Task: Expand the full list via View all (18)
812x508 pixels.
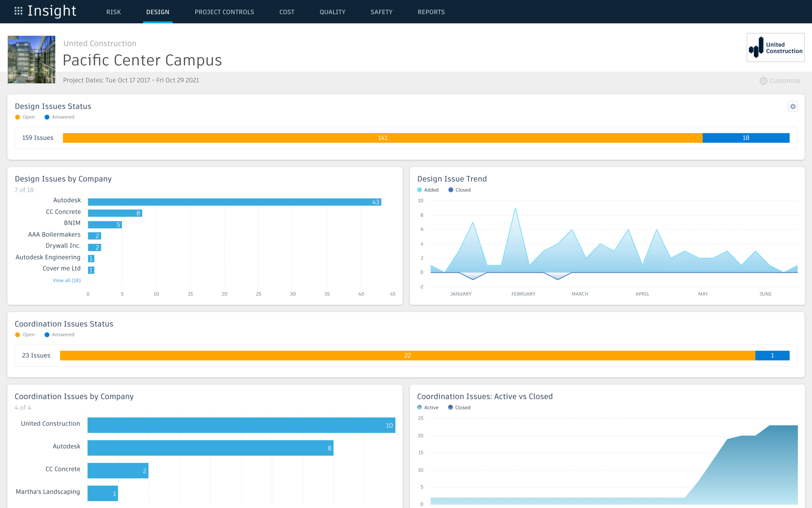Action: pos(66,280)
